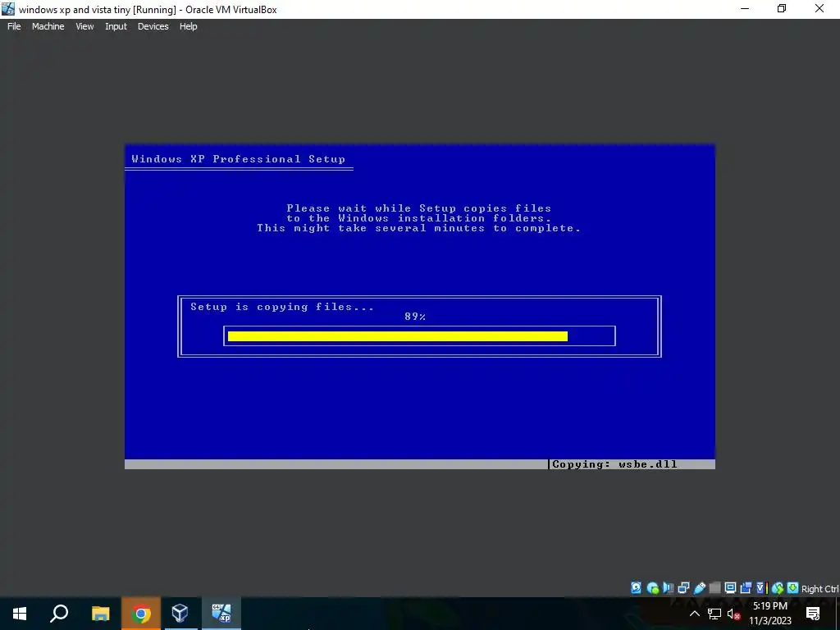Switch to Google Chrome in taskbar

(x=141, y=614)
